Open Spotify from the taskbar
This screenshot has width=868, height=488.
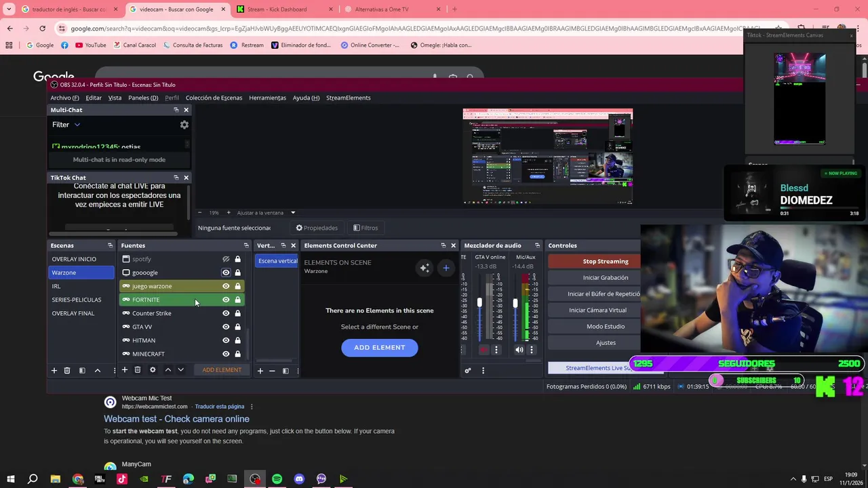tap(277, 479)
